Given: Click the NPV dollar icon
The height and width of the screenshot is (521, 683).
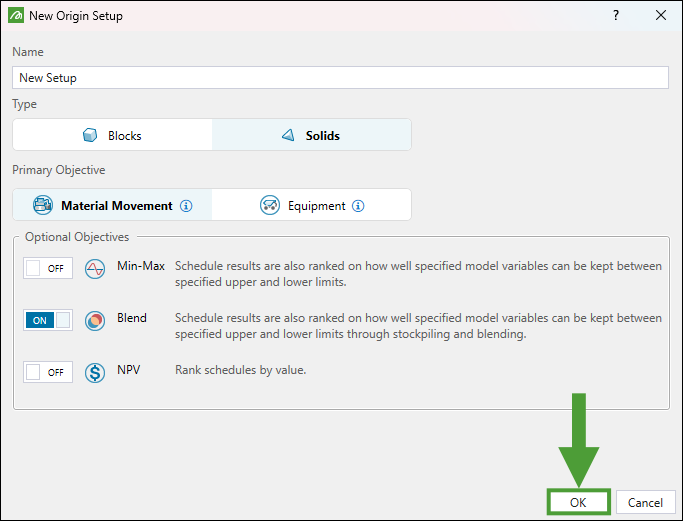Looking at the screenshot, I should [x=95, y=373].
